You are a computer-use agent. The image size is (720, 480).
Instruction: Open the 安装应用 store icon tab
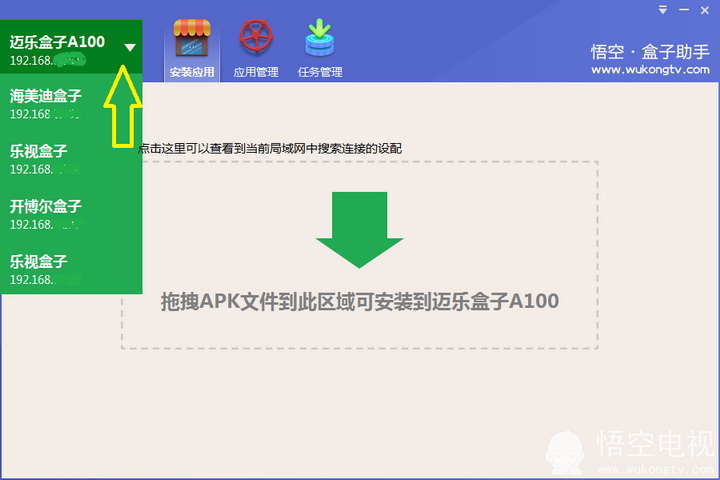click(x=192, y=50)
